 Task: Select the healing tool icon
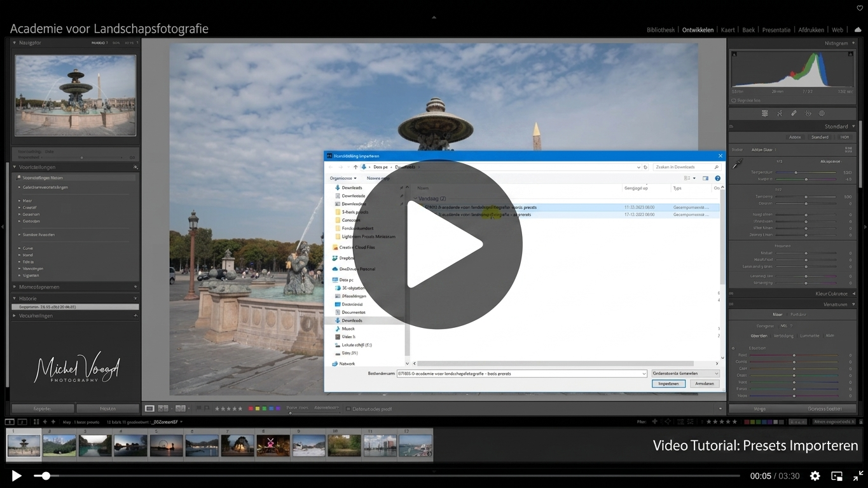pos(794,114)
